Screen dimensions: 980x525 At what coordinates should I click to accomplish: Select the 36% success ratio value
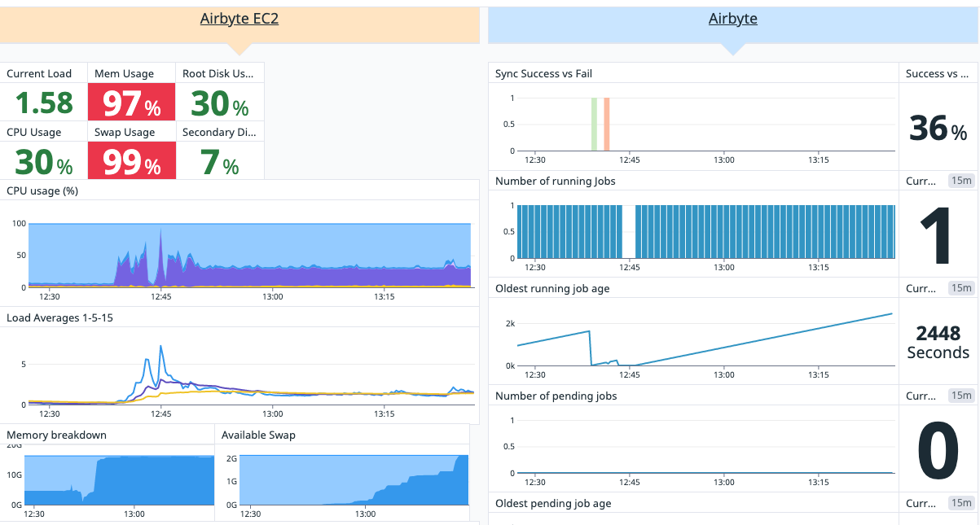938,129
